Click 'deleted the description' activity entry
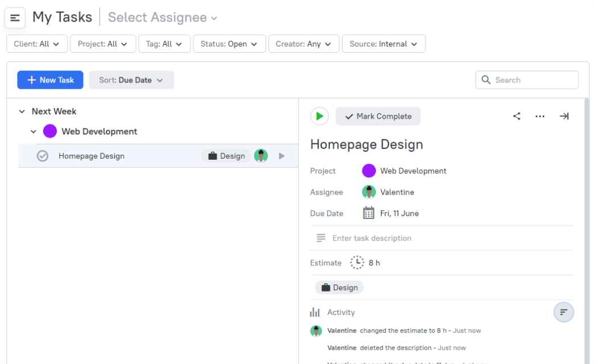596x364 pixels. 396,348
